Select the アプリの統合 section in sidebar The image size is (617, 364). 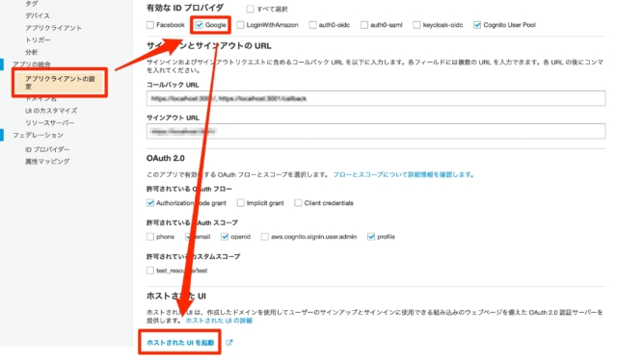click(x=32, y=65)
